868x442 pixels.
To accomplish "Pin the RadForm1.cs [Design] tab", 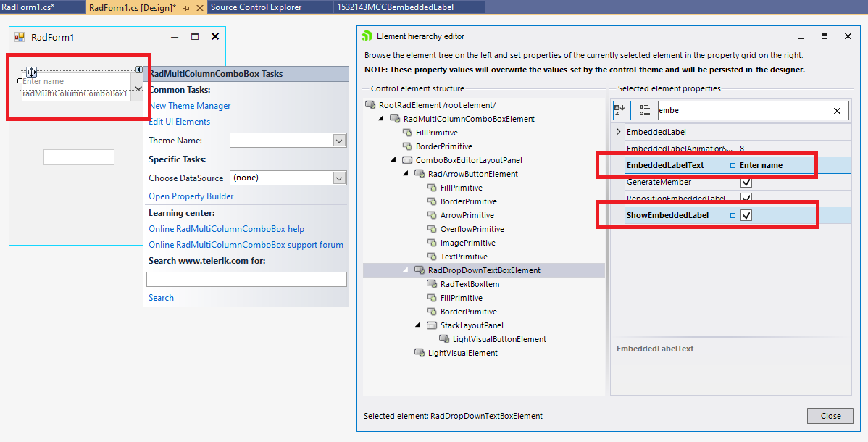I will coord(187,8).
